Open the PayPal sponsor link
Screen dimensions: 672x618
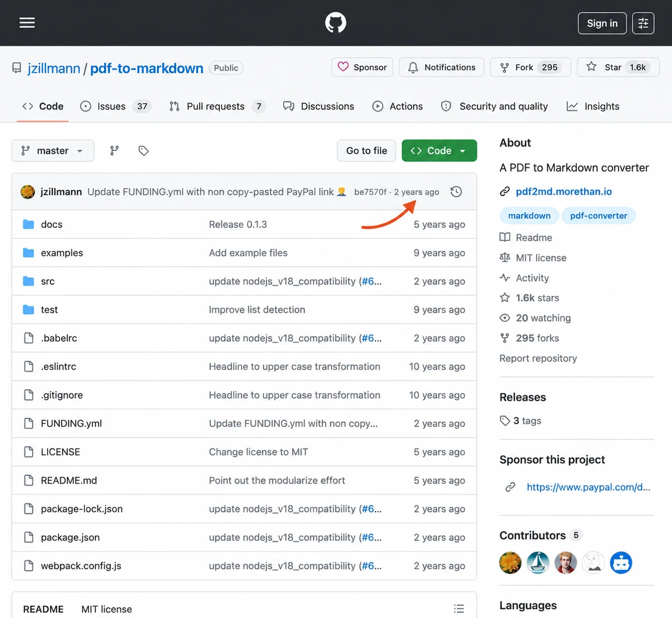[x=588, y=487]
